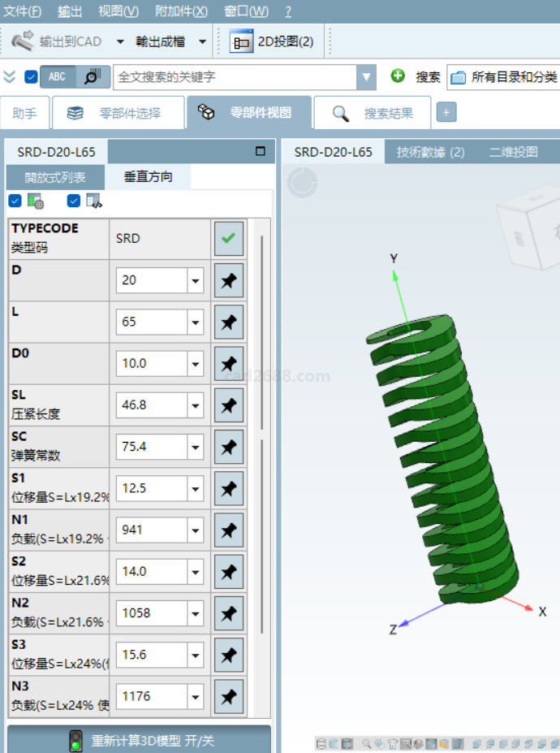The height and width of the screenshot is (753, 560).
Task: Switch to the 技術數據 (2) tab
Action: (430, 152)
